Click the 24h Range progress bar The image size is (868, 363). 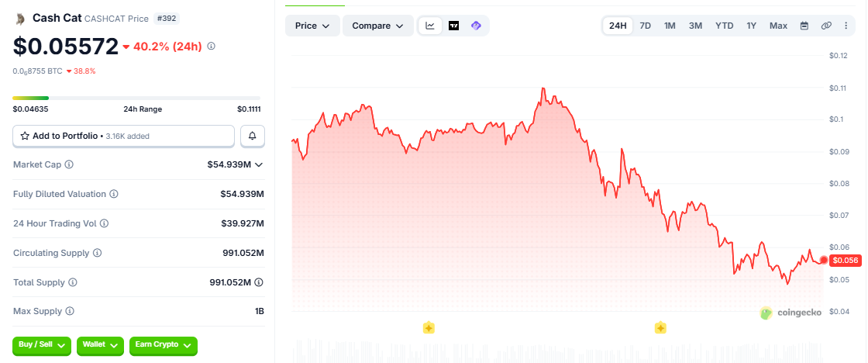pyautogui.click(x=136, y=98)
